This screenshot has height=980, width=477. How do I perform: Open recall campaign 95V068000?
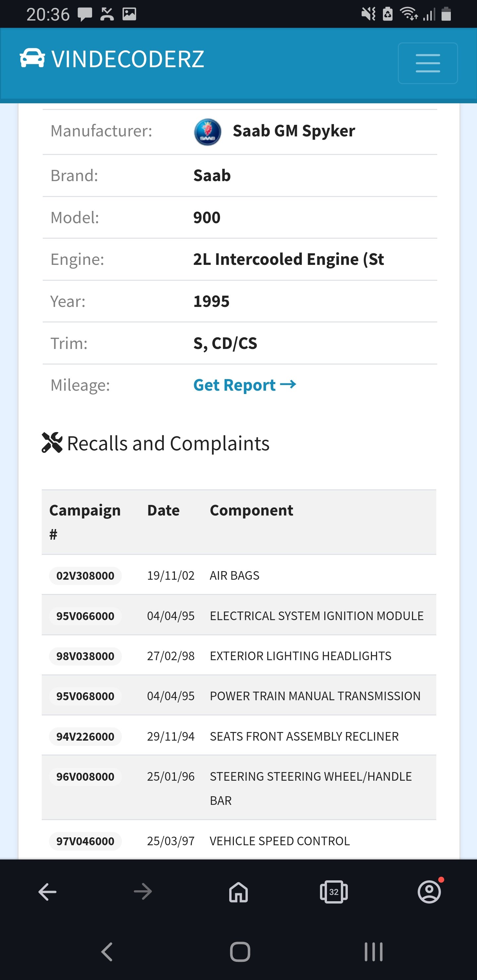pyautogui.click(x=85, y=696)
